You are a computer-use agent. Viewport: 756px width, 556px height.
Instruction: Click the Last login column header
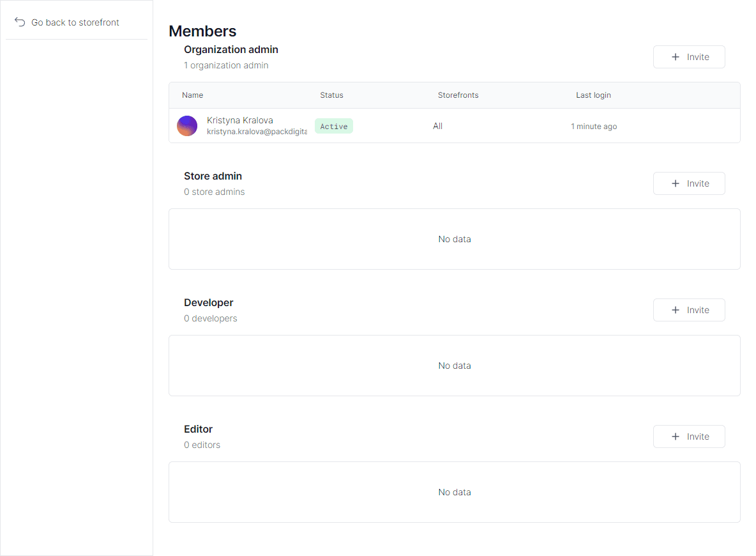[593, 95]
